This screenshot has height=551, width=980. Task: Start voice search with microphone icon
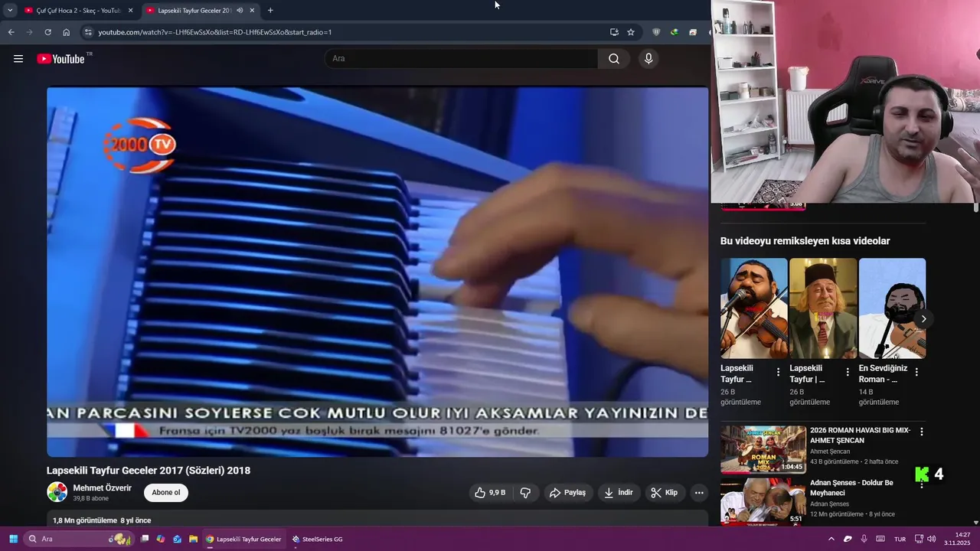[x=648, y=59]
